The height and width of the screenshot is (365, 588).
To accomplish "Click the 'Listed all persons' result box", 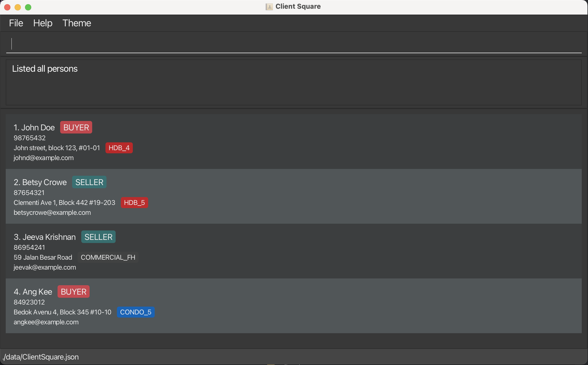I will [294, 82].
